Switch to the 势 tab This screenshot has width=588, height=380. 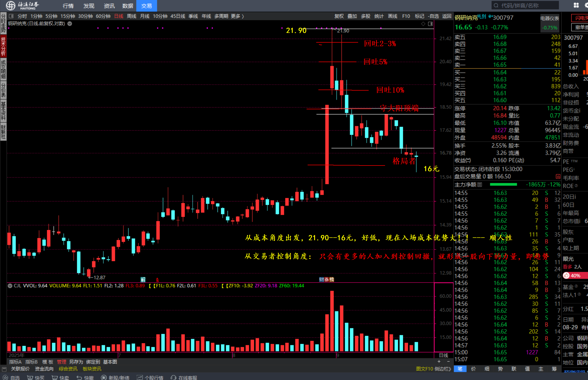tap(500, 369)
